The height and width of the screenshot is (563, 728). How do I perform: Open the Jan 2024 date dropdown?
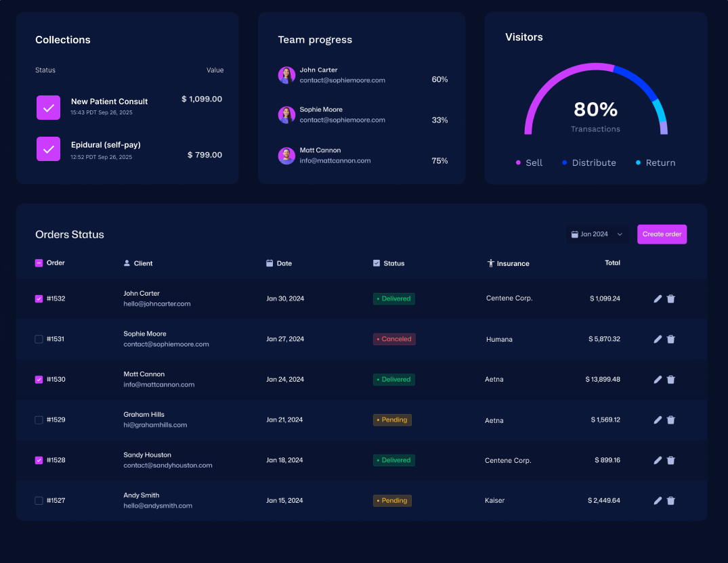[x=597, y=234]
